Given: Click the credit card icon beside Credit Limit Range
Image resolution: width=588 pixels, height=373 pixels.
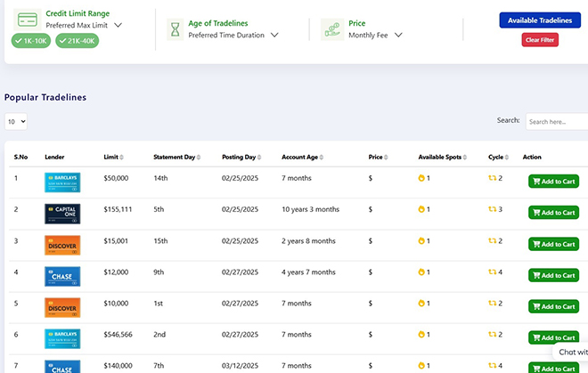Looking at the screenshot, I should coord(28,20).
